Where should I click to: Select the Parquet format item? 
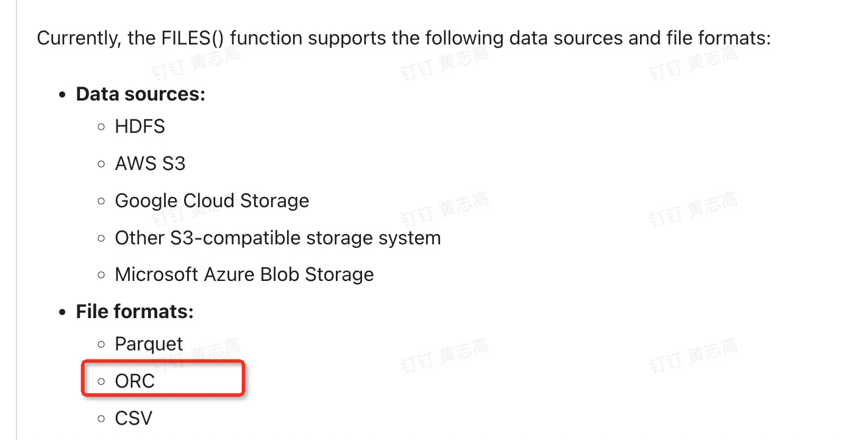[149, 344]
